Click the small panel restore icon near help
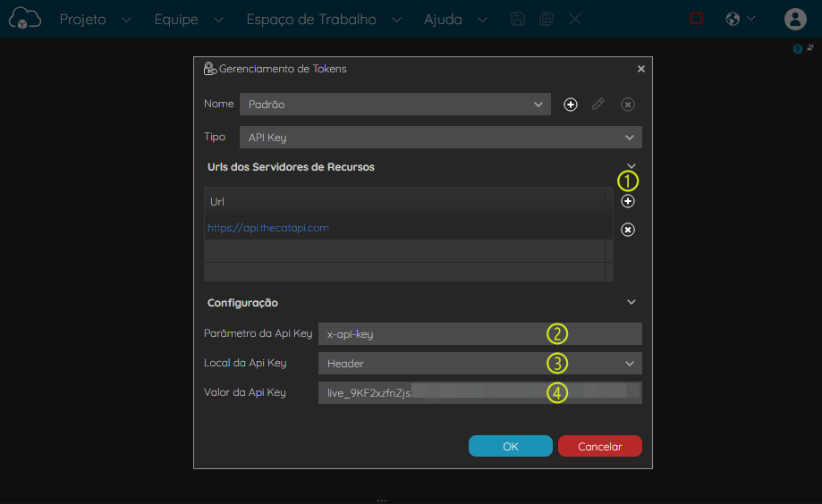 pyautogui.click(x=810, y=47)
